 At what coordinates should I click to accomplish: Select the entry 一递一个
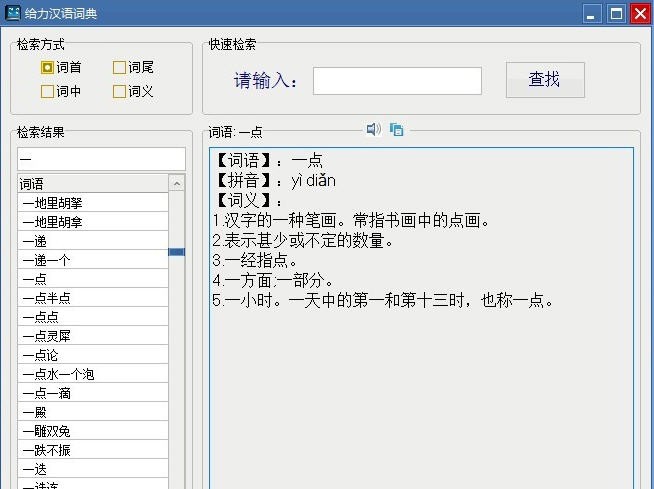pyautogui.click(x=93, y=260)
